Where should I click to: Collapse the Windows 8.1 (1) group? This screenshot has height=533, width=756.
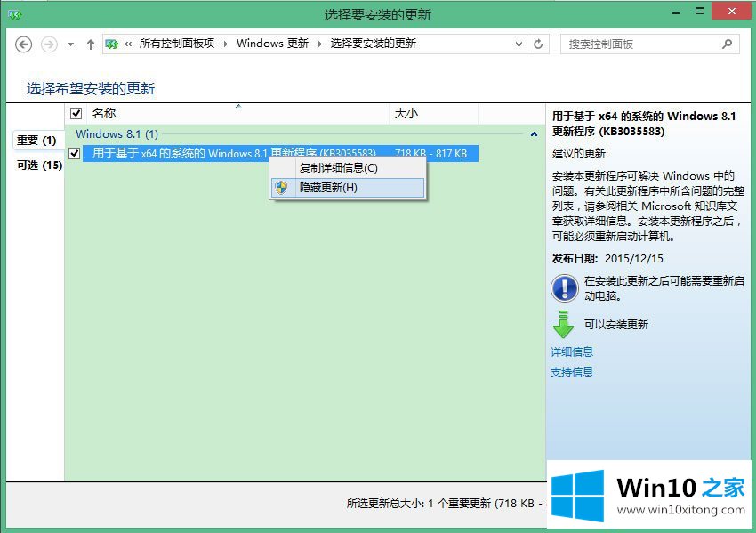click(x=534, y=134)
